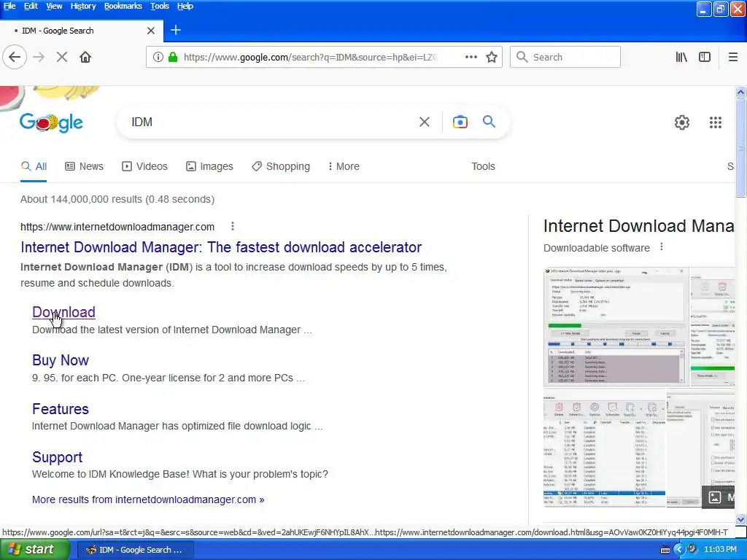Select the All results tab
The height and width of the screenshot is (560, 747).
tap(34, 166)
